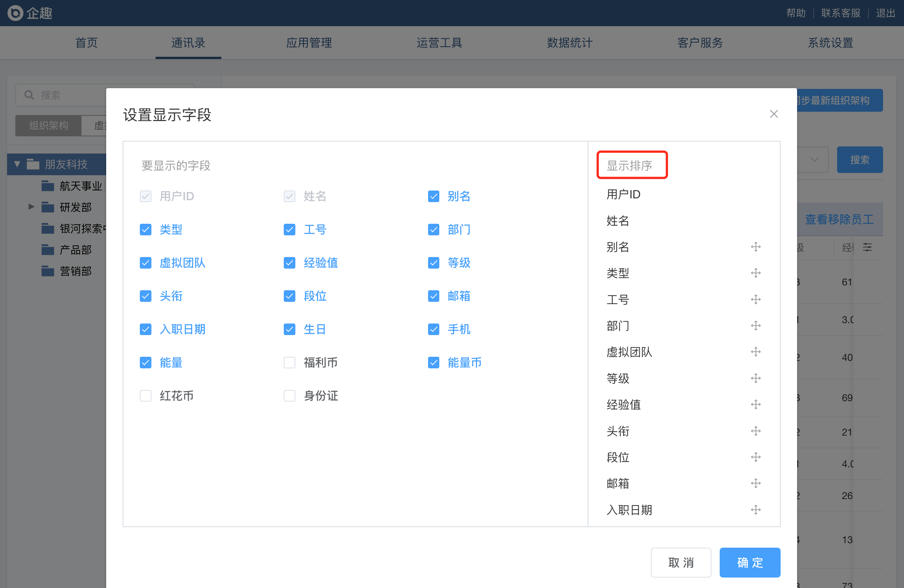The image size is (904, 588).
Task: Click the blue 搜索 button
Action: [x=860, y=160]
